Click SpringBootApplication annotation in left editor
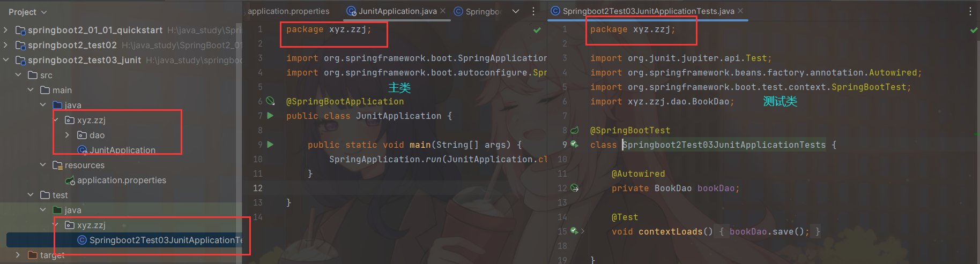The height and width of the screenshot is (264, 980). 345,101
